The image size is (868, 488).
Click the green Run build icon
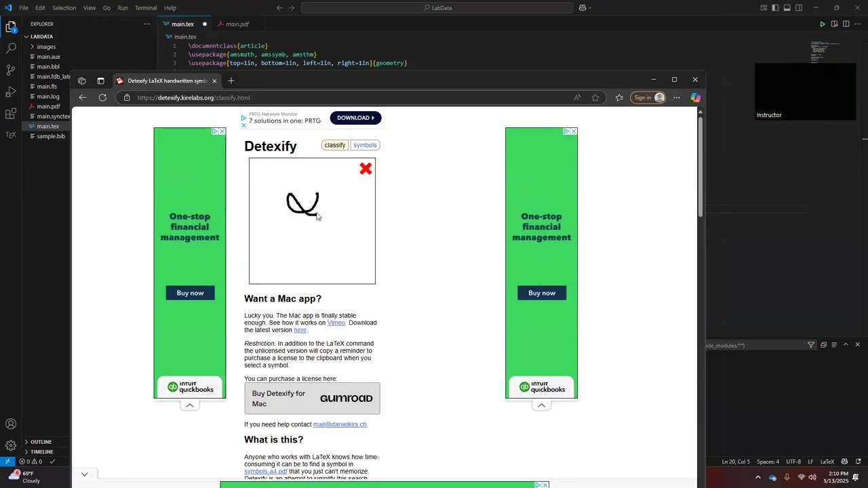click(x=822, y=24)
